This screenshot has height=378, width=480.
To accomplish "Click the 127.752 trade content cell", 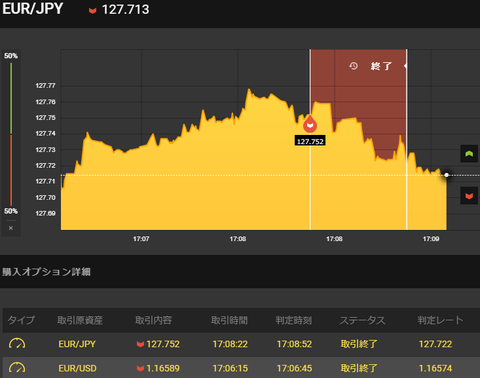I will pyautogui.click(x=158, y=344).
